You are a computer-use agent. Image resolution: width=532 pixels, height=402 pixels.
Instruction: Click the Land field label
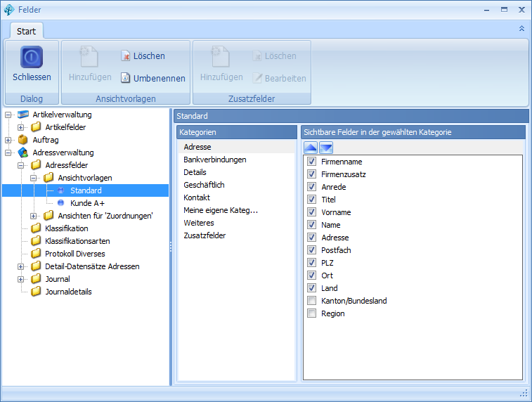(x=330, y=288)
